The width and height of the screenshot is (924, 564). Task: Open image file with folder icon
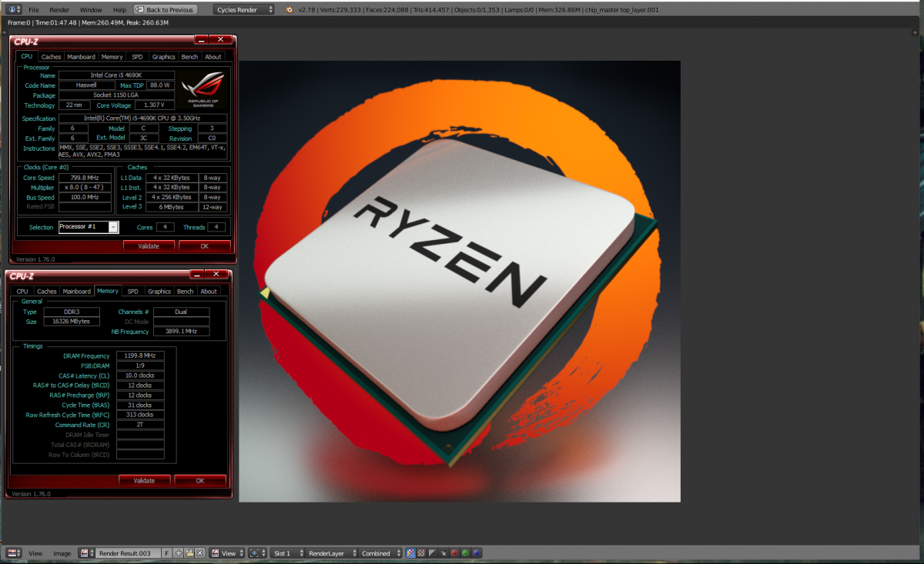pyautogui.click(x=189, y=552)
